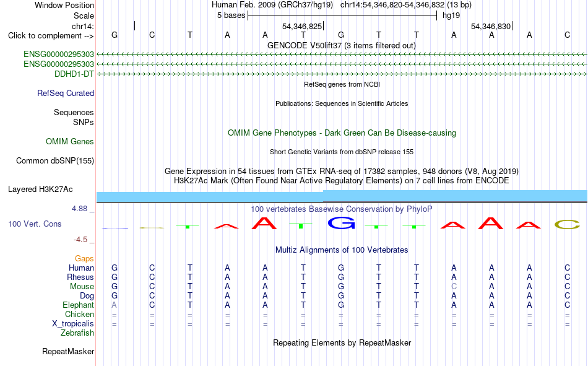Image resolution: width=588 pixels, height=366 pixels.
Task: Click the faded A in Elephant alignment row
Action: point(114,305)
